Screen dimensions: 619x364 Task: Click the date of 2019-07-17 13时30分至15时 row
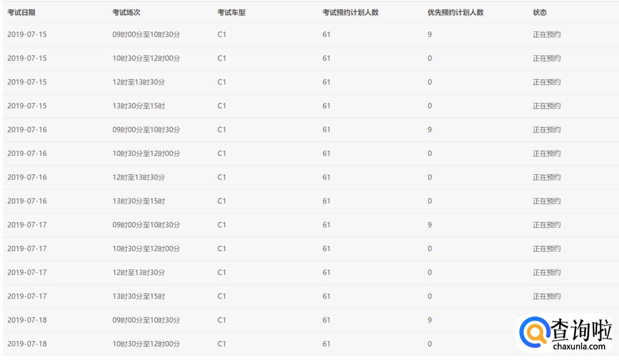coord(27,296)
